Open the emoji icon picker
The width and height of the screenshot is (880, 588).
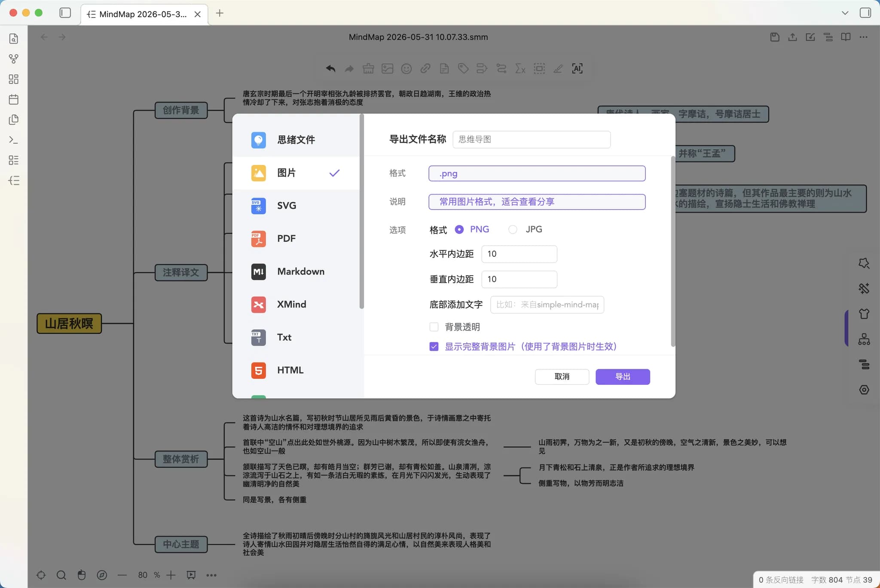[x=406, y=69]
